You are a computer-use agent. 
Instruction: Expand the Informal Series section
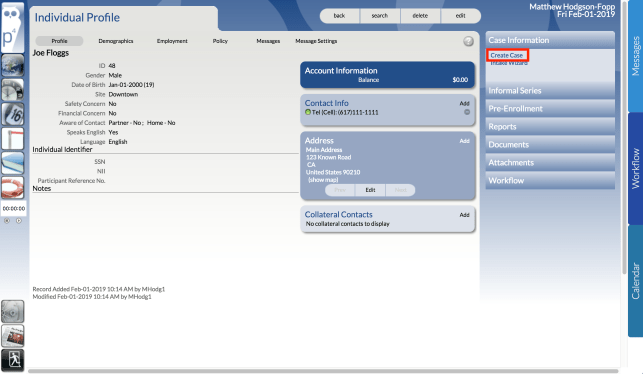[550, 91]
